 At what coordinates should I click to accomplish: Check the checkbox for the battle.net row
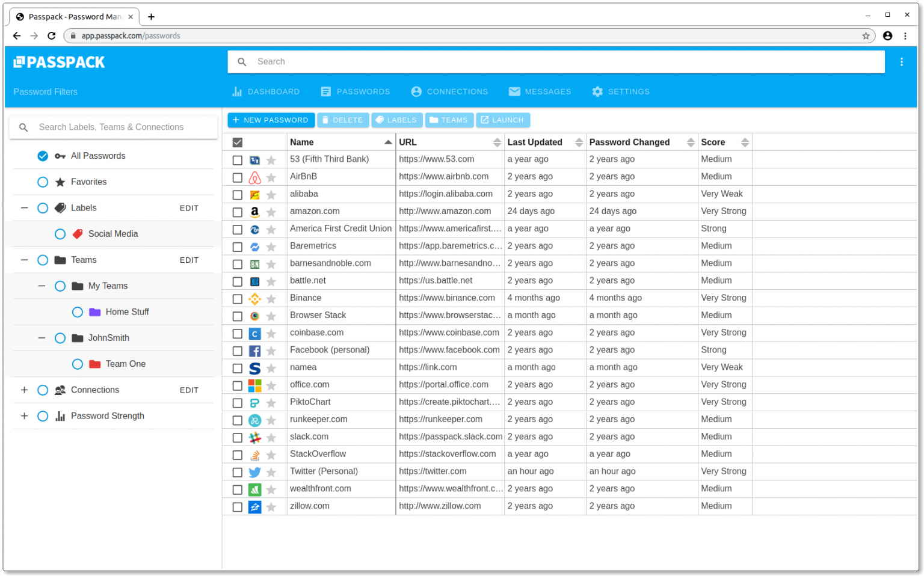(237, 281)
